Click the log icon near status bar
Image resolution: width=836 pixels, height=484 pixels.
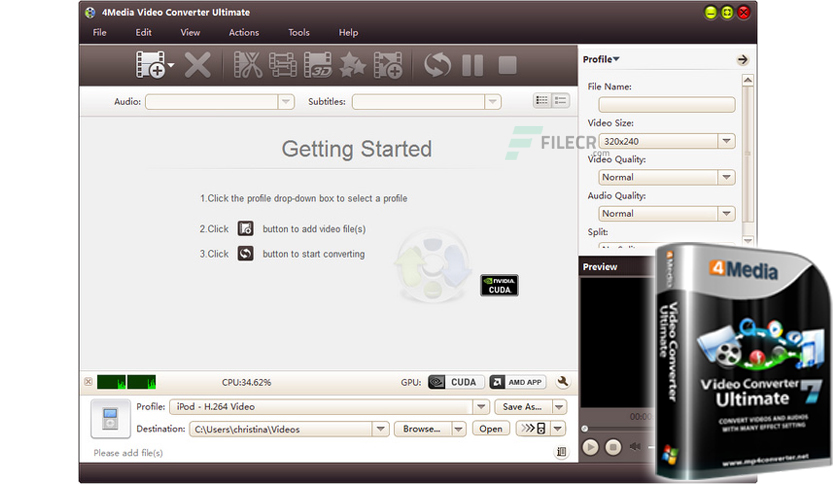coord(561,452)
